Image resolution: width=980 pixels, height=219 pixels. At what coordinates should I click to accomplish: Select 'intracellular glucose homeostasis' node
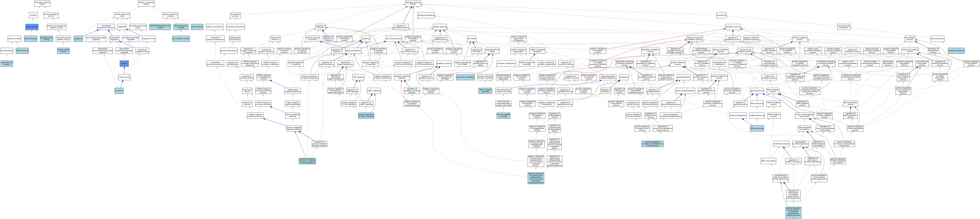pos(215,64)
